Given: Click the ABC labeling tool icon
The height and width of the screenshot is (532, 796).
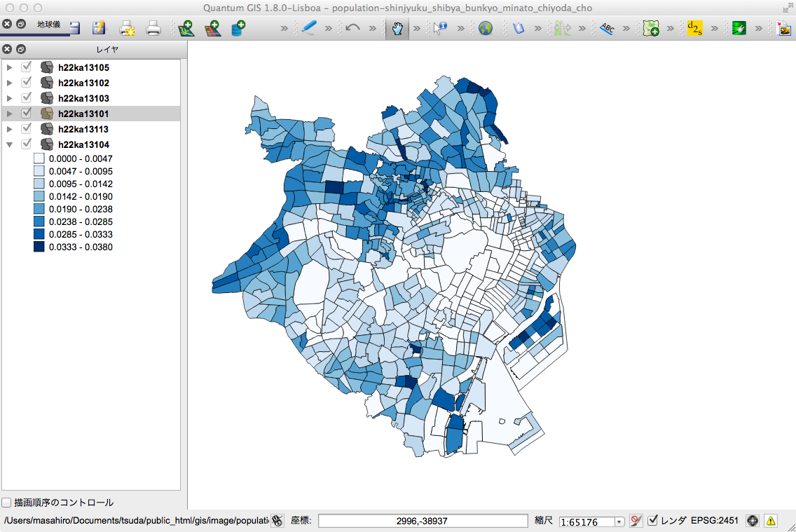Looking at the screenshot, I should point(606,29).
